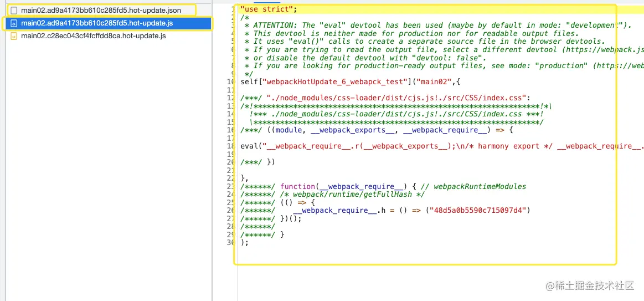The image size is (644, 301).
Task: Click the document icon beside hot-update.json file
Action: tap(13, 10)
